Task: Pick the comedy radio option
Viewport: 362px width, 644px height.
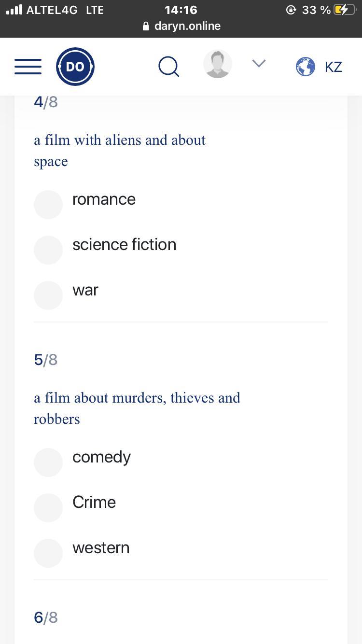Action: click(x=48, y=462)
